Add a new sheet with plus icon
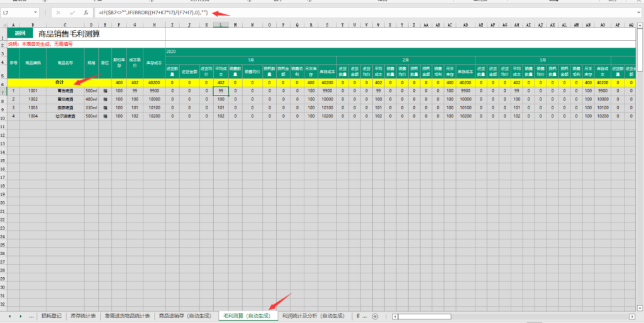Viewport: 644px width, 323px height. point(375,316)
